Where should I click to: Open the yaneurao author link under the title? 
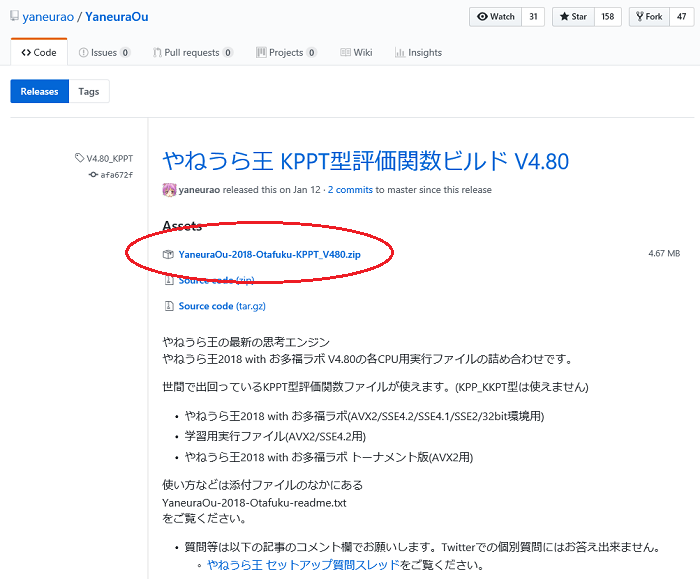[x=199, y=190]
